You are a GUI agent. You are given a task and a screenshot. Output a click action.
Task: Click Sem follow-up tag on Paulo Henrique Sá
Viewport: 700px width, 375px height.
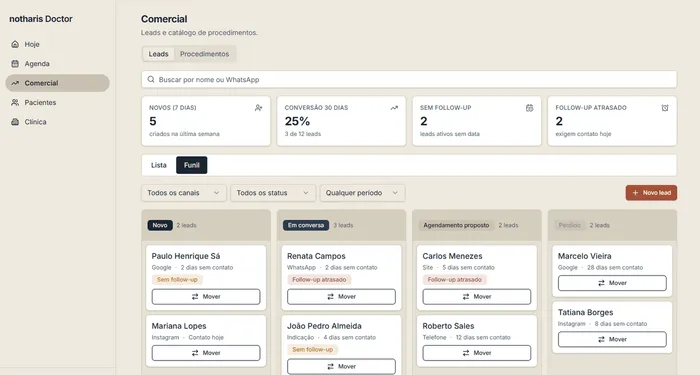click(177, 279)
